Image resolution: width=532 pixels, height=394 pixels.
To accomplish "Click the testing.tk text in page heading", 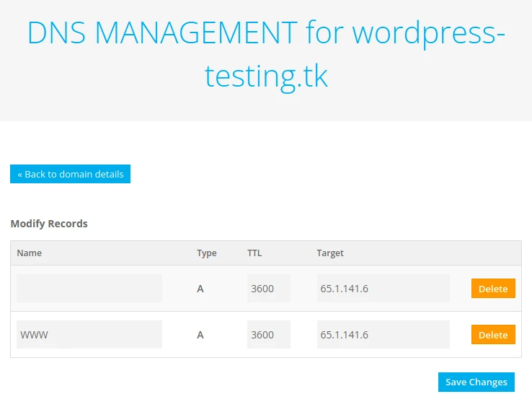I will point(266,76).
